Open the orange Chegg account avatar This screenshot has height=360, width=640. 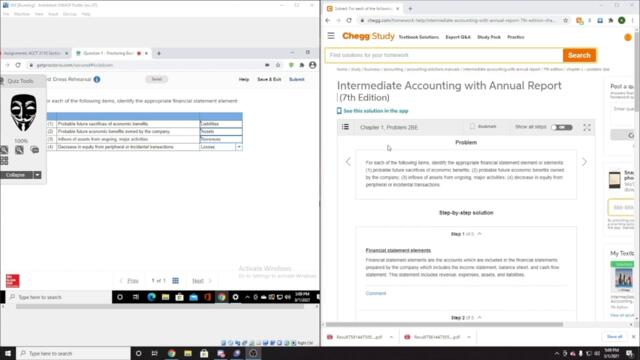pos(628,37)
